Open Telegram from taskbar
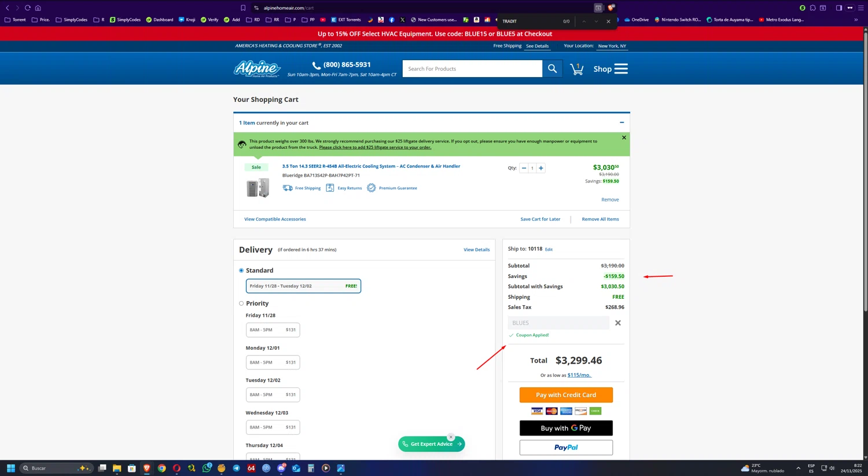868x476 pixels. [x=236, y=468]
